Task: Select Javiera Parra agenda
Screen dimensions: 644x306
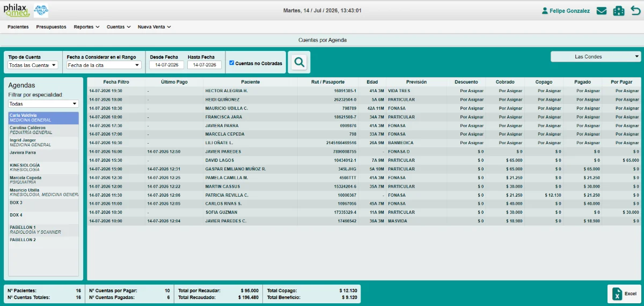Action: tap(43, 155)
